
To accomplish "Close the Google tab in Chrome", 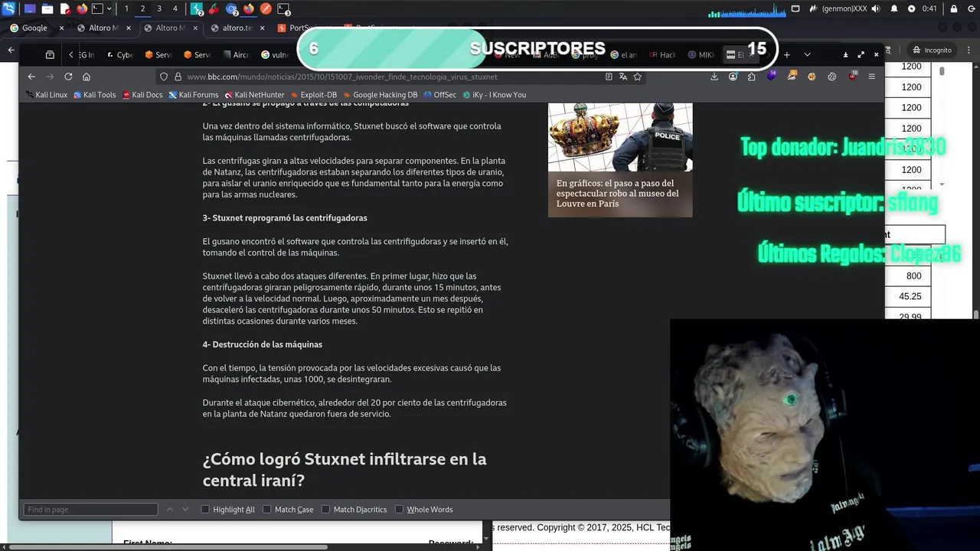I will 62,28.
